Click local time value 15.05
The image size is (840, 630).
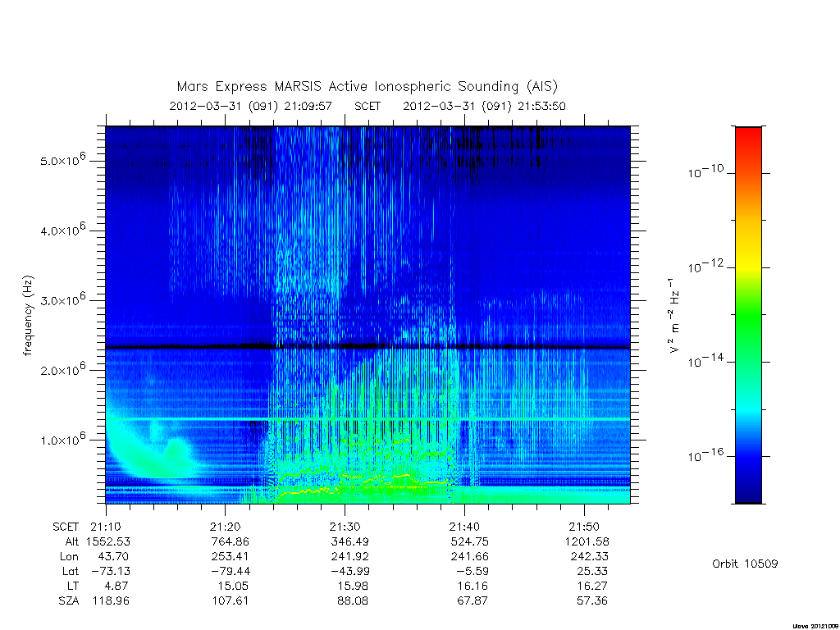[233, 586]
